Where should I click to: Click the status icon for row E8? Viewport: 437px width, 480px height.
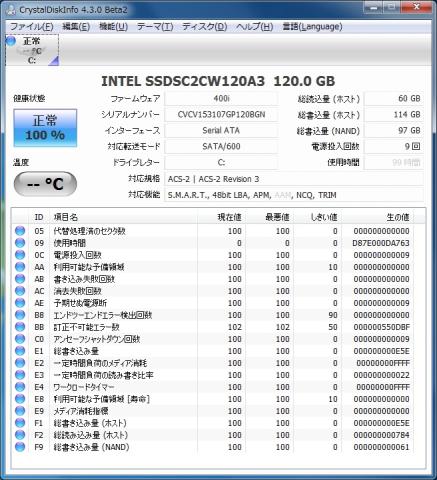20,399
